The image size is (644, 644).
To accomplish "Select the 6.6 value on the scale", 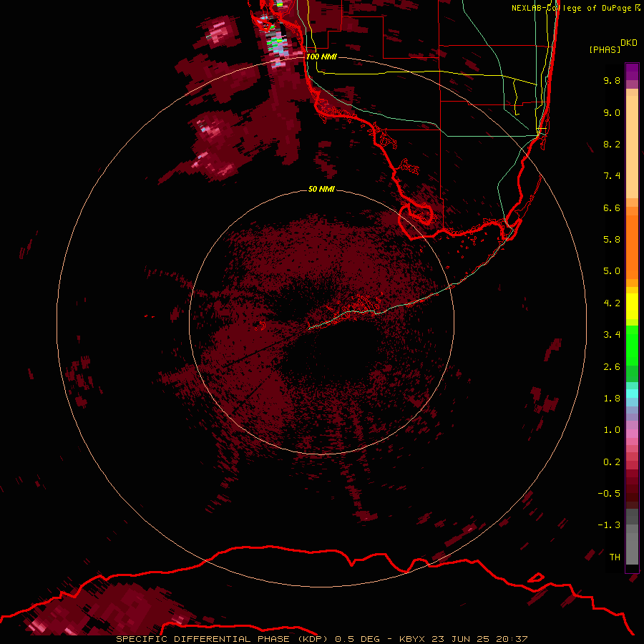I will [612, 208].
